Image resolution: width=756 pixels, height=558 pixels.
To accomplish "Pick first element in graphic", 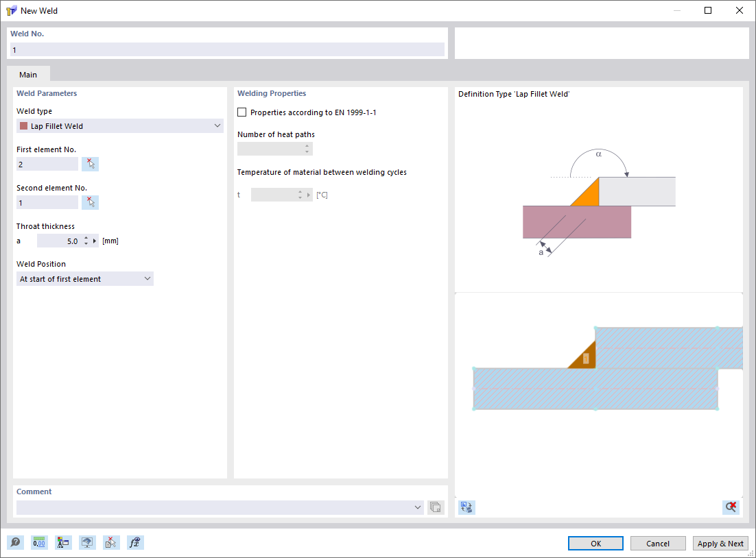I will tap(90, 164).
